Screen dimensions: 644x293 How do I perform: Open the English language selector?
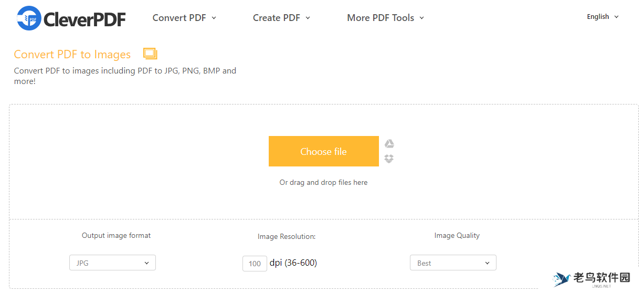tap(603, 17)
